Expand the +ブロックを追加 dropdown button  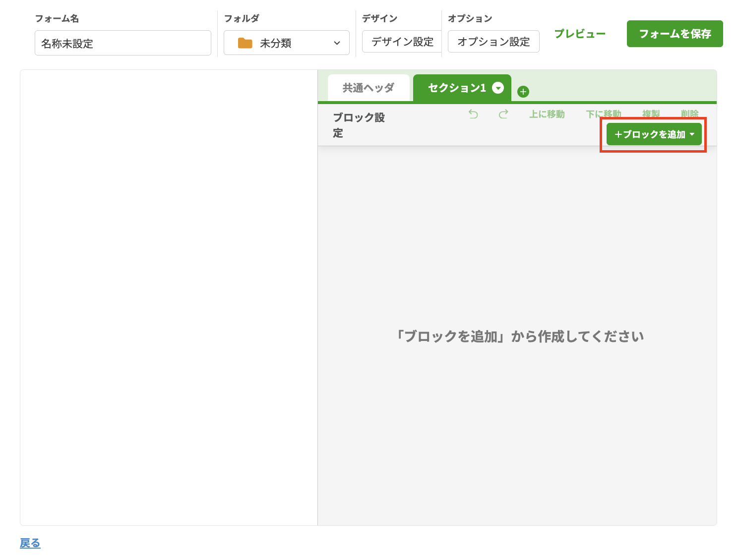(654, 134)
